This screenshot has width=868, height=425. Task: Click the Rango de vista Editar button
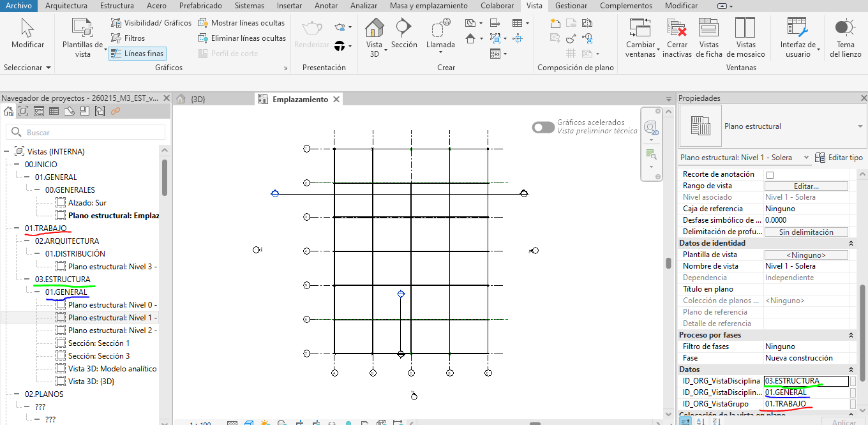click(x=806, y=186)
